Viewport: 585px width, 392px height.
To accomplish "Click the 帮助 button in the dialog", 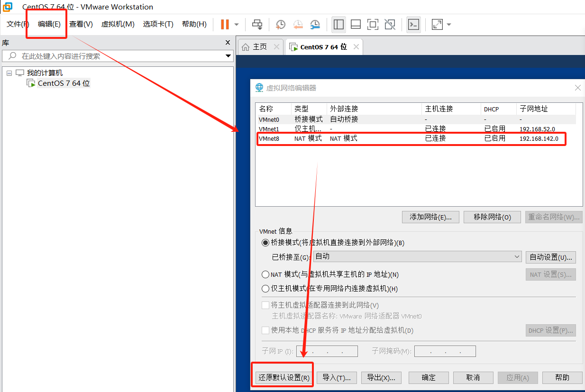I will pos(562,378).
